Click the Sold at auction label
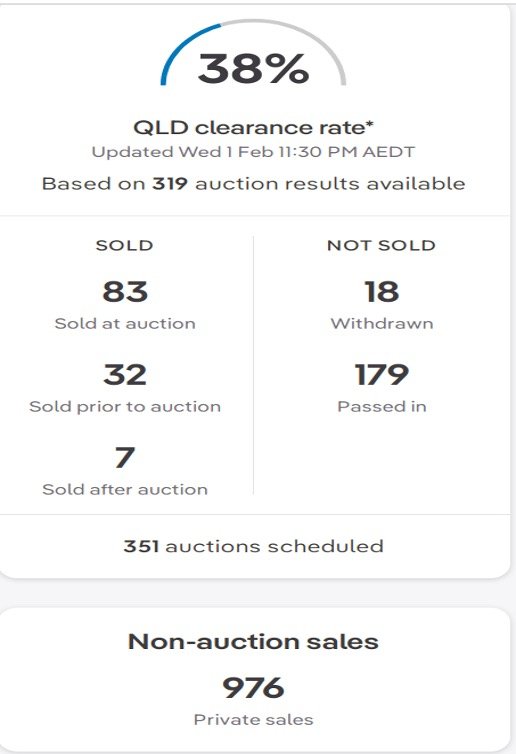Viewport: 516px width, 754px height. pyautogui.click(x=125, y=324)
